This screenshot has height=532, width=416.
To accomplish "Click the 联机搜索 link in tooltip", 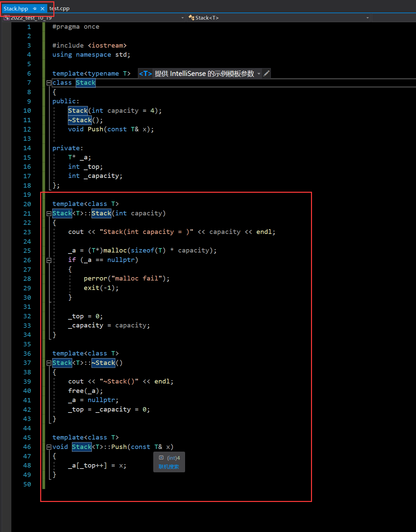I will coord(169,467).
